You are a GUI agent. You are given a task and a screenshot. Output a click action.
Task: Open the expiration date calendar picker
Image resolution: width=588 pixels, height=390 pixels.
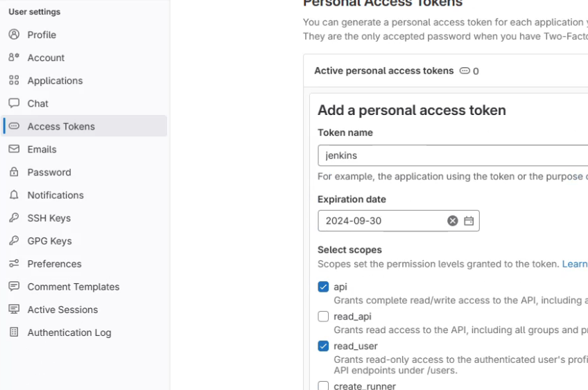469,221
